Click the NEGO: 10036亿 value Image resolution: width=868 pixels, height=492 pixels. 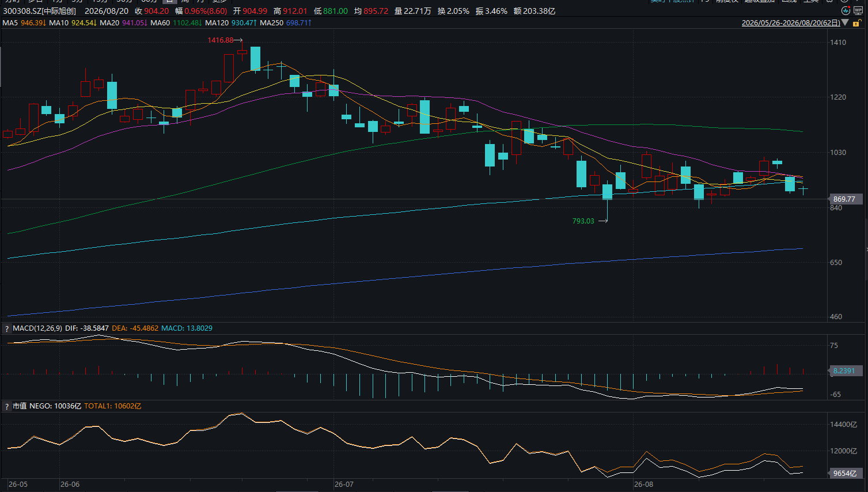click(55, 406)
